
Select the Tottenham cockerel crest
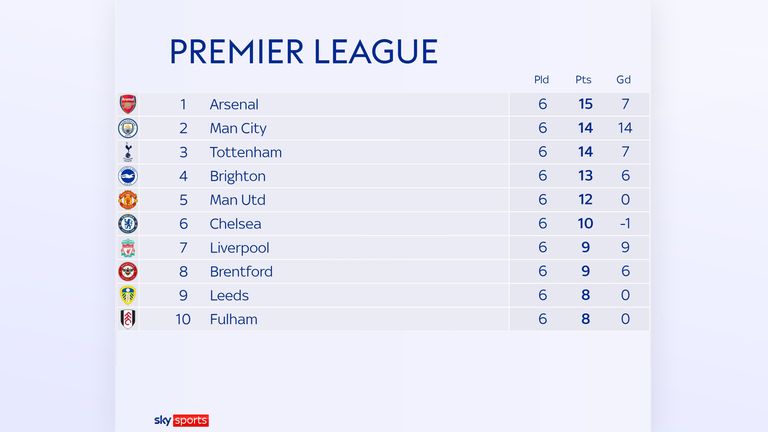coord(128,152)
